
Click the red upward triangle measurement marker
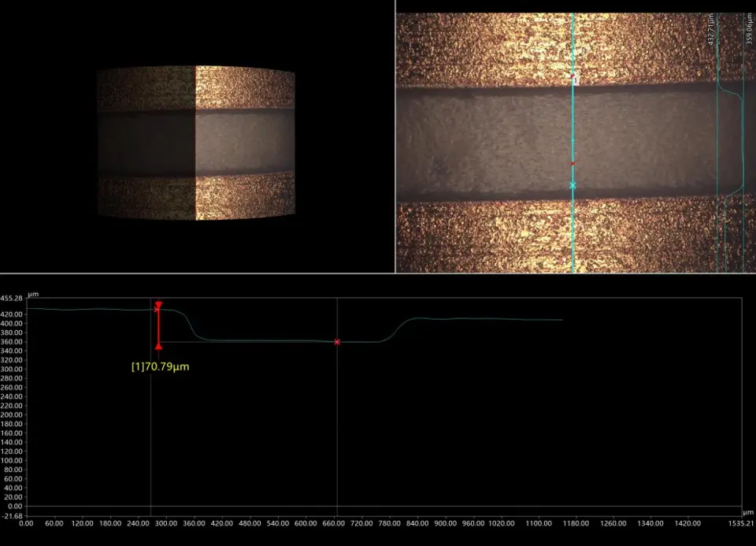tap(158, 345)
